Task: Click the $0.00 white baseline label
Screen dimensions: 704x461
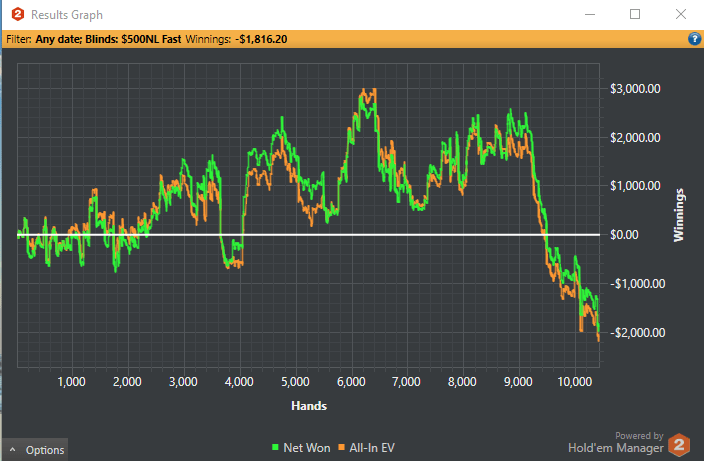Action: click(x=624, y=235)
